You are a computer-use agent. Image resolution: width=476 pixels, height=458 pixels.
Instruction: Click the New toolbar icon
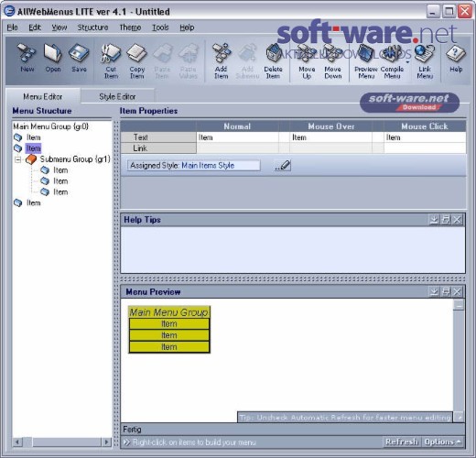(27, 58)
